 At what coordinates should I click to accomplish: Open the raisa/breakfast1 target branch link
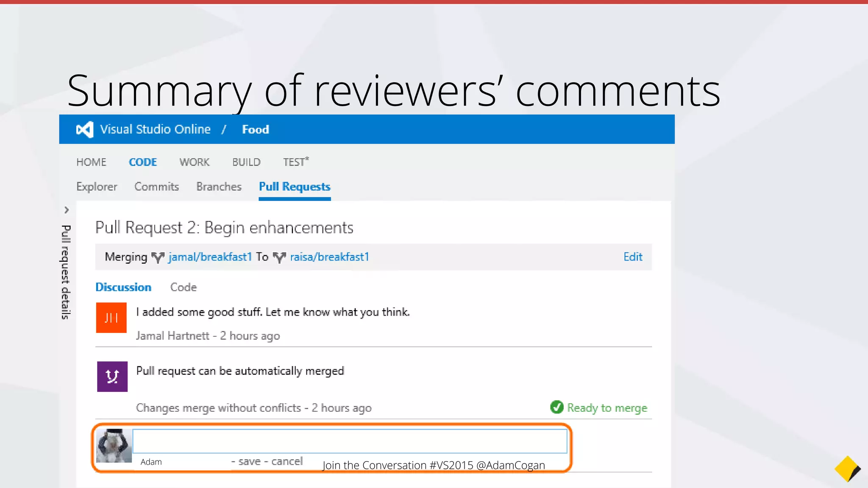pos(330,257)
